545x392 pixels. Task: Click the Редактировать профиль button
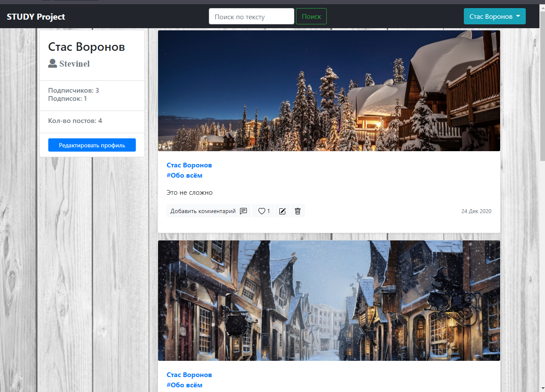92,145
